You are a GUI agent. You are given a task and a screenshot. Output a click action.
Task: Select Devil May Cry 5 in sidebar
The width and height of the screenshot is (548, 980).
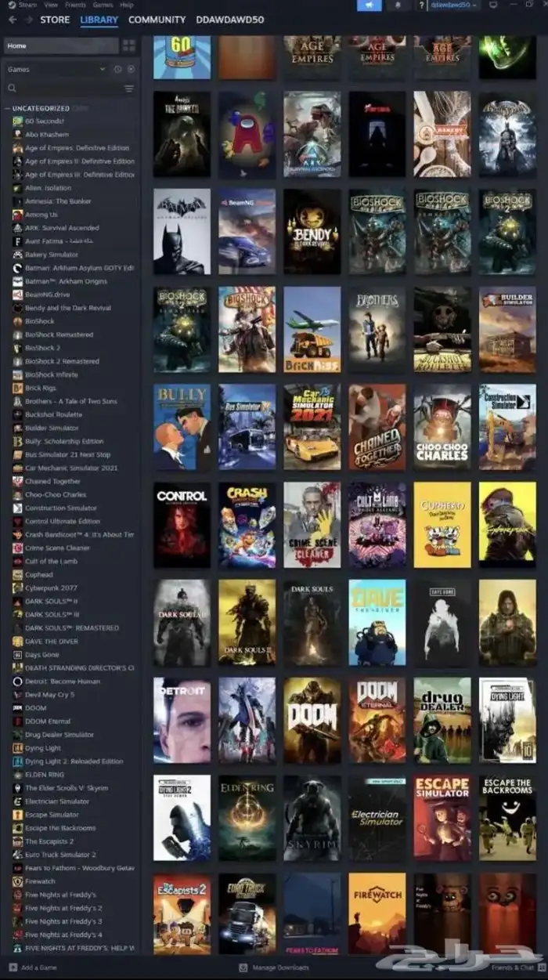(50, 695)
